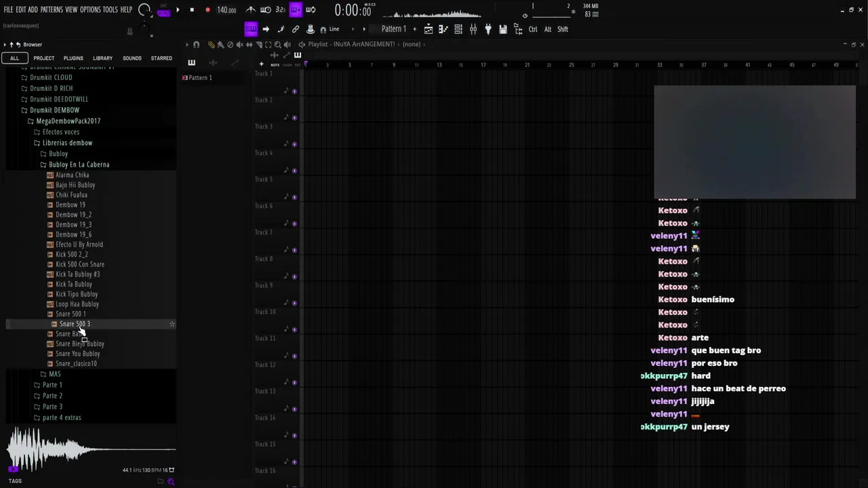Collapse the MegaDembowPack2017 folder
Screen dimensions: 868x488
(x=68, y=121)
